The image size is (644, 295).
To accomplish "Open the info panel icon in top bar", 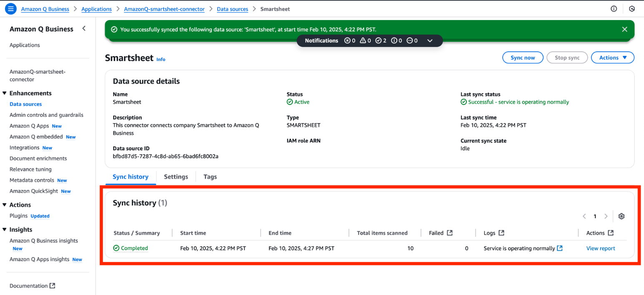I will tap(614, 9).
